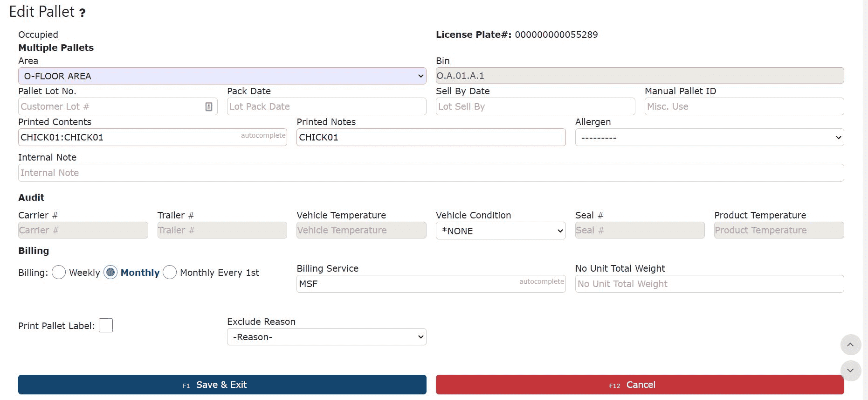Click the scroll down circle button
The image size is (868, 400).
[x=850, y=371]
